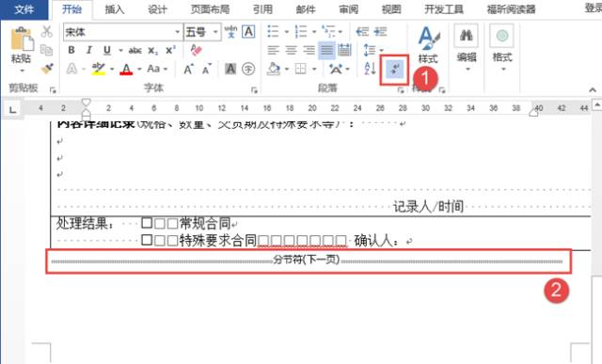This screenshot has height=364, width=602.
Task: Select the Justify alignment icon
Action: 326,50
